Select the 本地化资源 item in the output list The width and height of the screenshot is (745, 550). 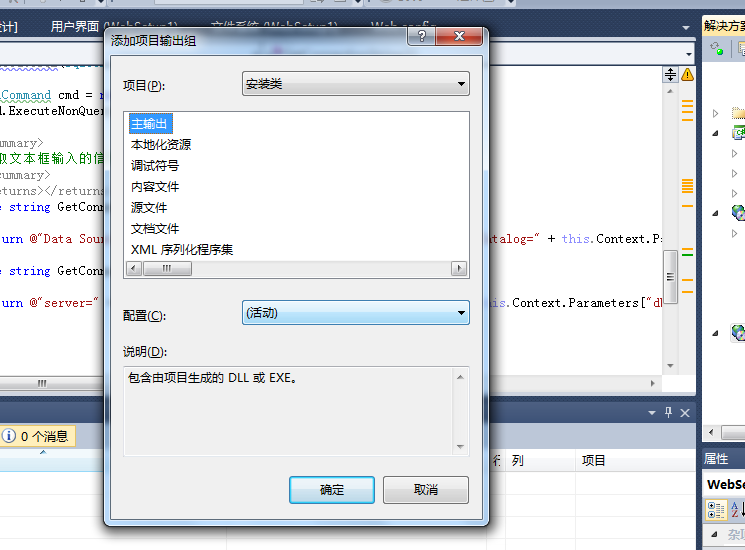point(161,145)
